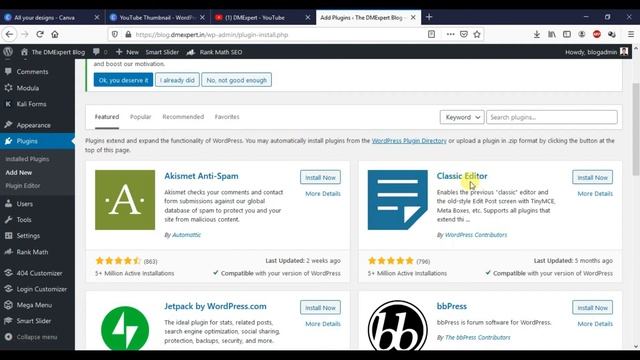This screenshot has height=360, width=640.
Task: Open a new browser tab with plus icon
Action: (x=429, y=17)
